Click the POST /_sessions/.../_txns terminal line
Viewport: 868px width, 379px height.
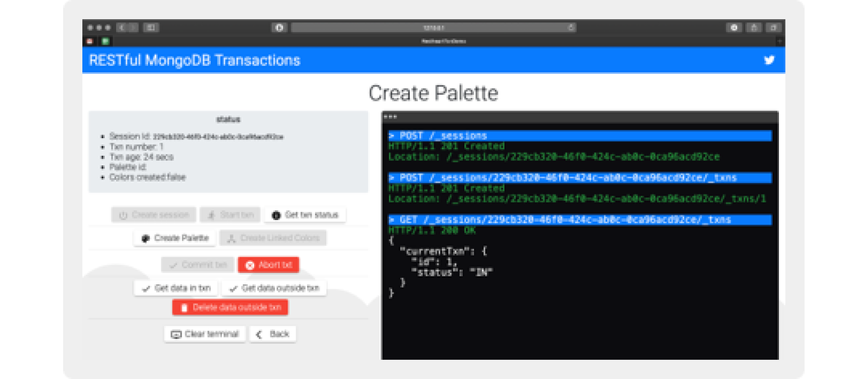pyautogui.click(x=580, y=178)
